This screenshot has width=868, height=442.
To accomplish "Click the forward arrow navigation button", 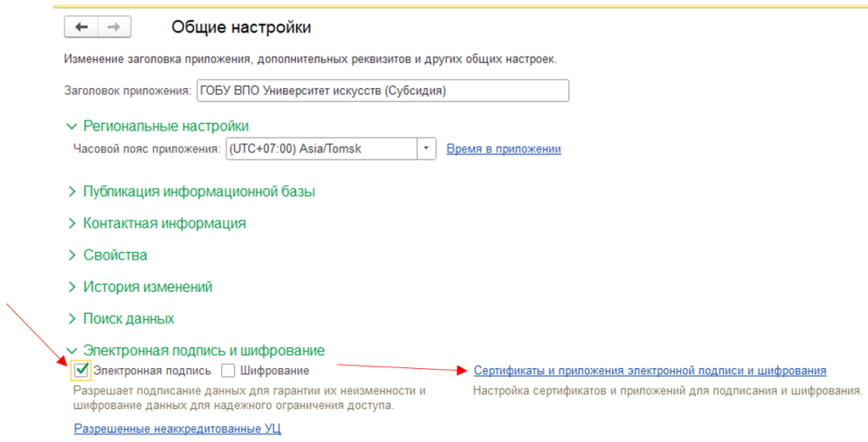I will (x=114, y=27).
